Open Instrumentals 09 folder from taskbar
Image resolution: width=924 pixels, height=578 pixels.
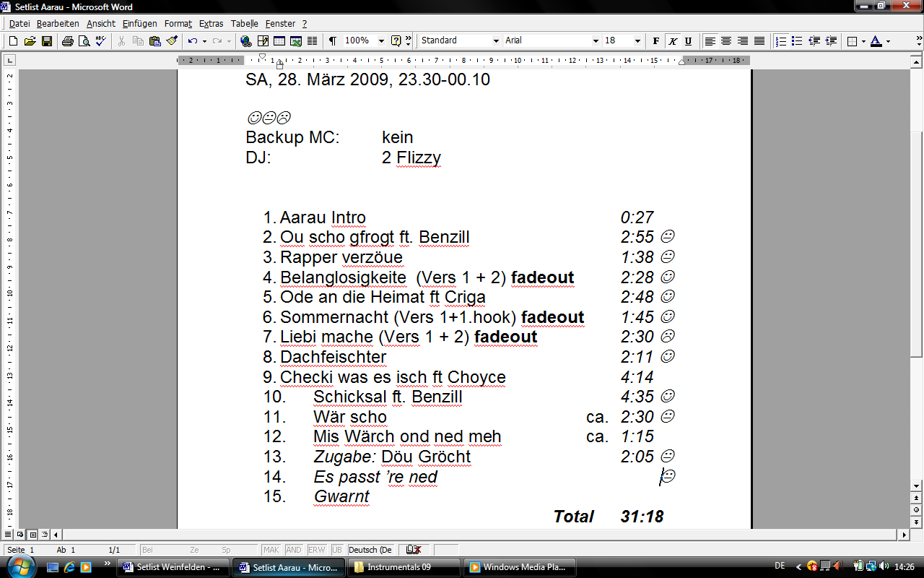[404, 567]
